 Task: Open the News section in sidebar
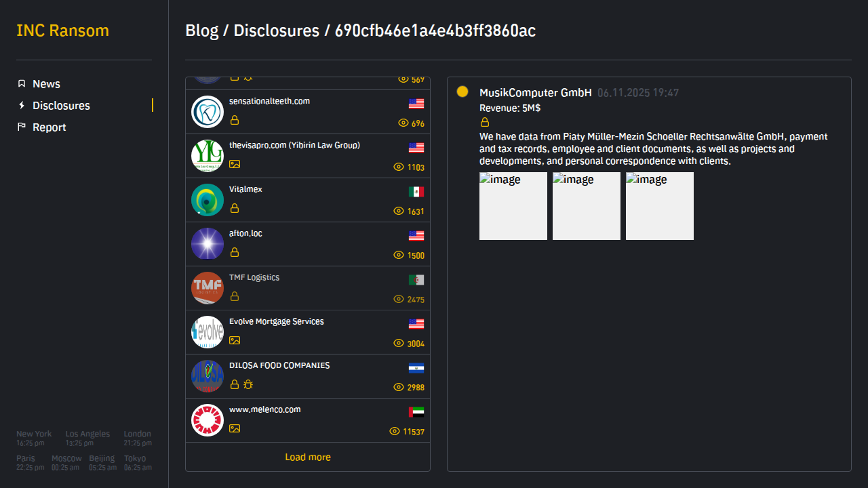pyautogui.click(x=46, y=84)
